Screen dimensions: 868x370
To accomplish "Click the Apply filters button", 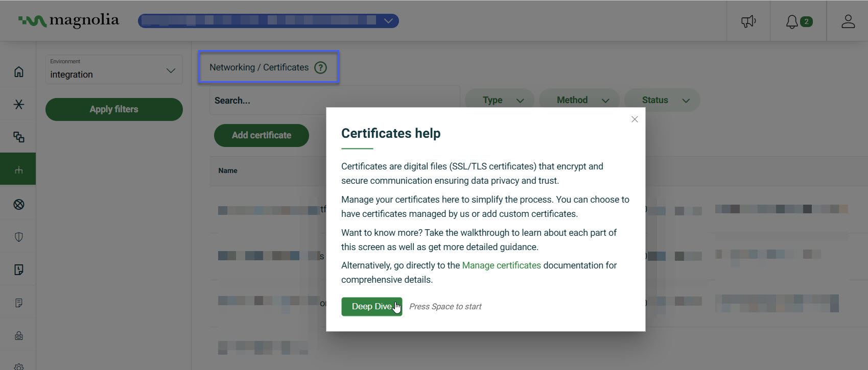I will (114, 109).
